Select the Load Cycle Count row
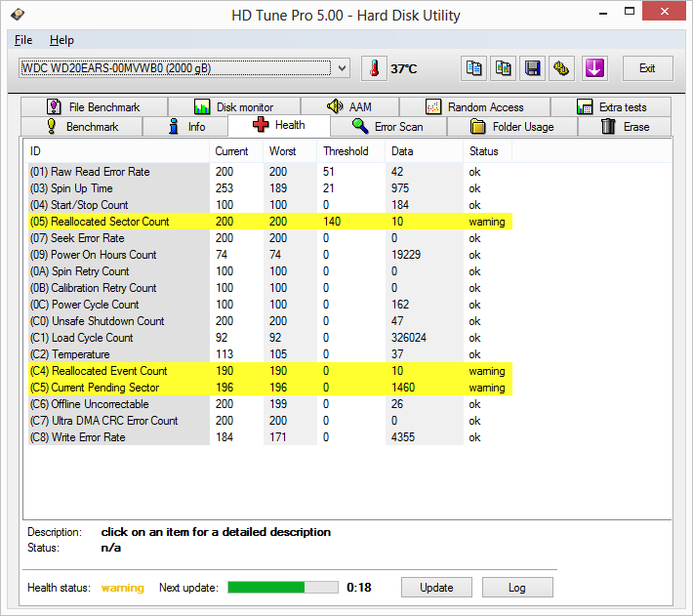Screen dimensions: 693x616 click(x=270, y=338)
